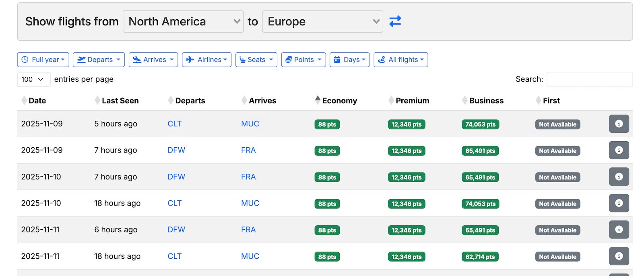This screenshot has height=276, width=644.
Task: Click the FRA arrival link in second row
Action: [248, 150]
